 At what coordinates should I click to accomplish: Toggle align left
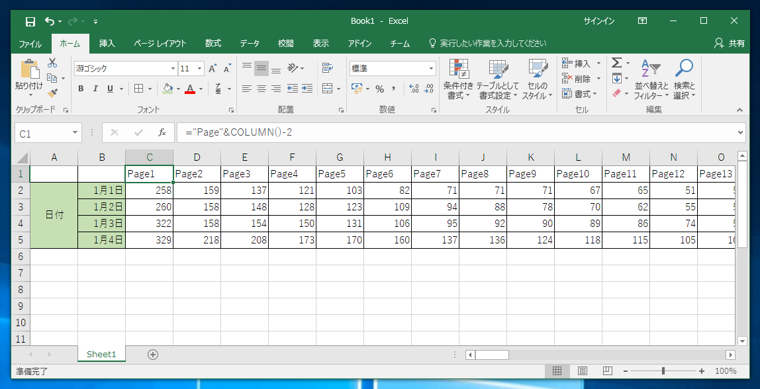(x=247, y=89)
